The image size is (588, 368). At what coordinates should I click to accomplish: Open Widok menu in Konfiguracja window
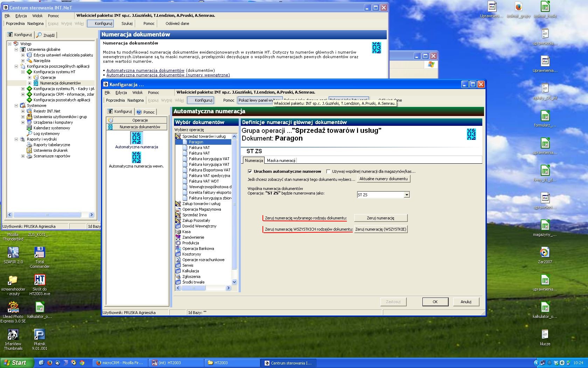(138, 93)
